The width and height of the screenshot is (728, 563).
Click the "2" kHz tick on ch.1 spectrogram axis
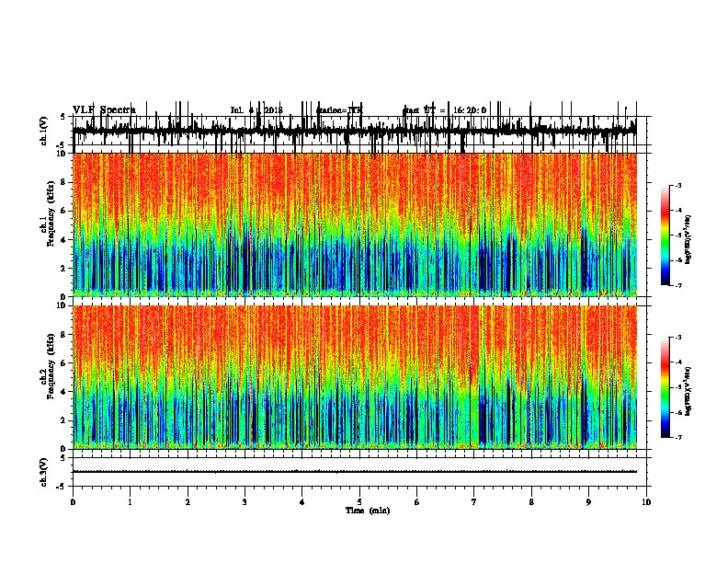[x=64, y=269]
